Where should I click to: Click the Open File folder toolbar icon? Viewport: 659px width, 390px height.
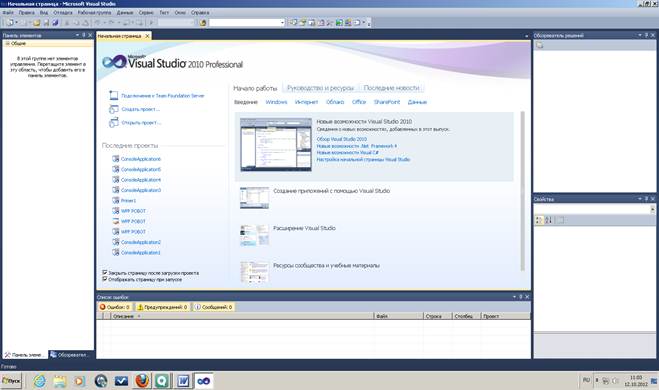tap(37, 23)
